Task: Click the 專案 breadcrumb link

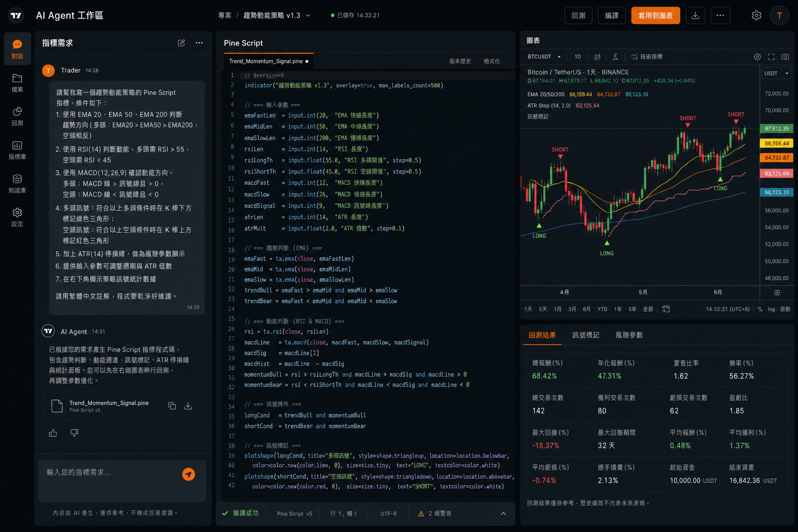Action: 225,16
